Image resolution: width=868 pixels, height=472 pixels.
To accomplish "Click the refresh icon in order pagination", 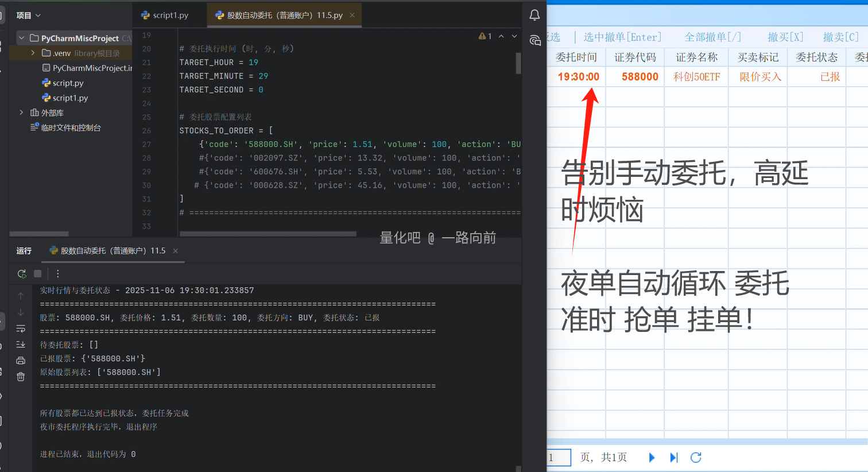I will pyautogui.click(x=696, y=458).
